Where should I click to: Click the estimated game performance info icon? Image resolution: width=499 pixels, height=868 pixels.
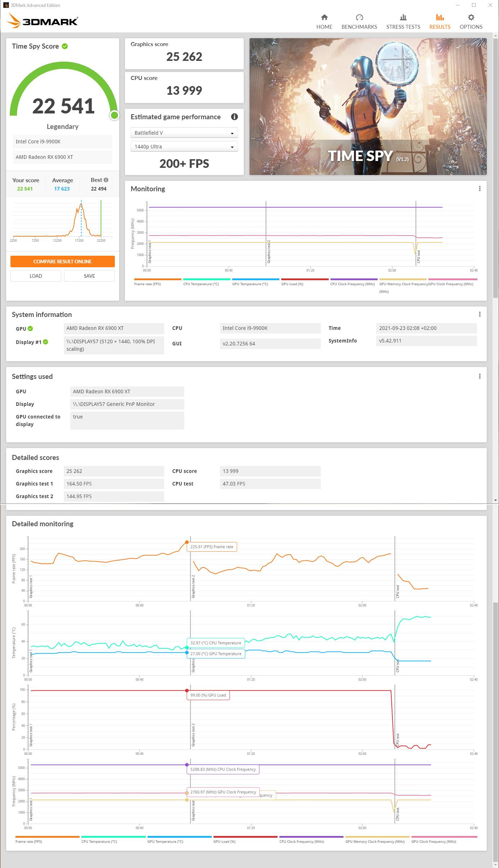234,117
